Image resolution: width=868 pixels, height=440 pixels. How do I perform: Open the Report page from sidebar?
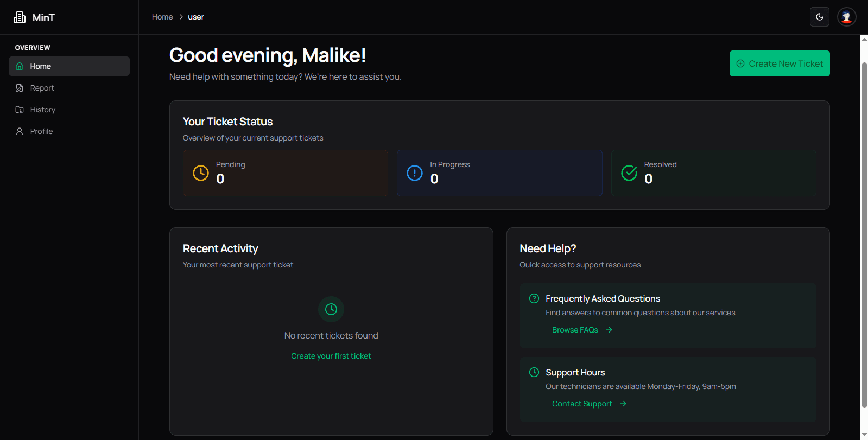(42, 88)
